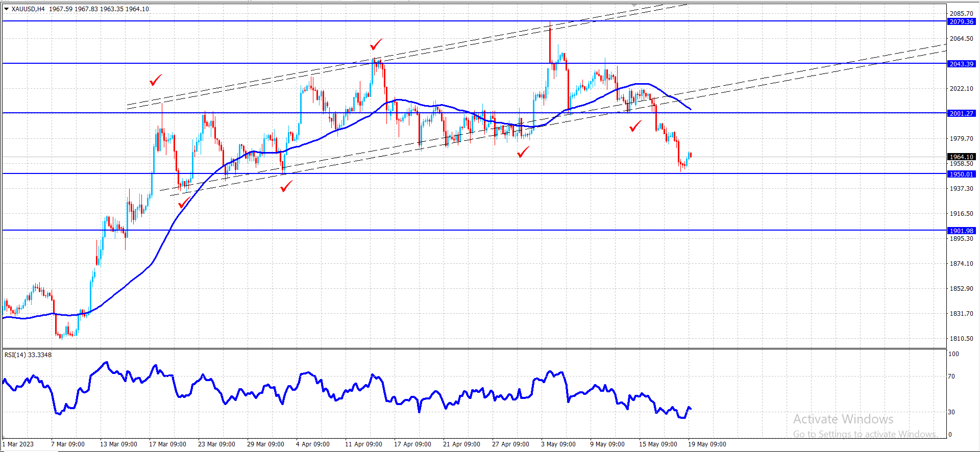Click the 7 Mar 09:00 time label
The height and width of the screenshot is (452, 980).
pyautogui.click(x=68, y=444)
